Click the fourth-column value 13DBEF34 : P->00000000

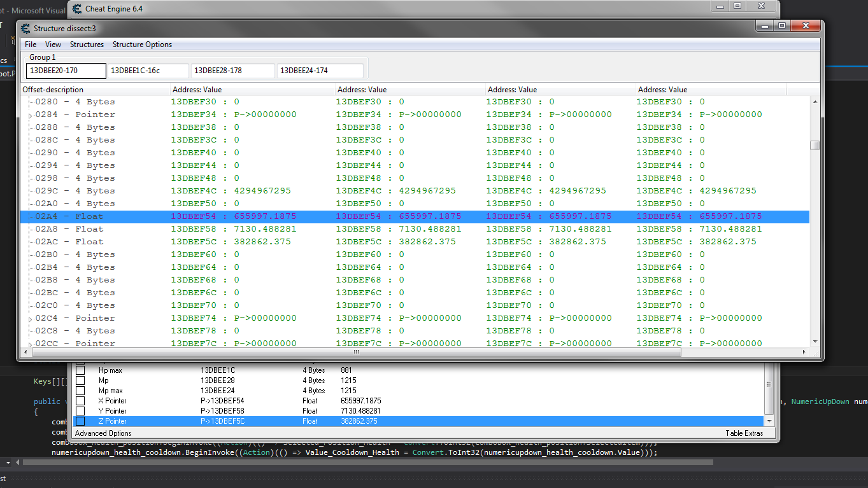[699, 115]
